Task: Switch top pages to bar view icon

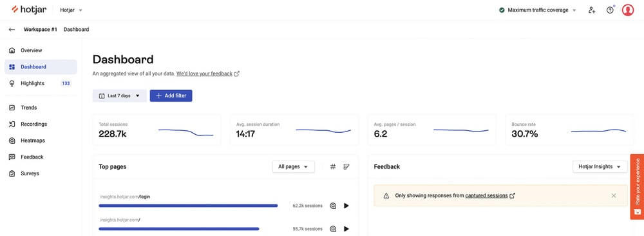Action: coord(346,166)
